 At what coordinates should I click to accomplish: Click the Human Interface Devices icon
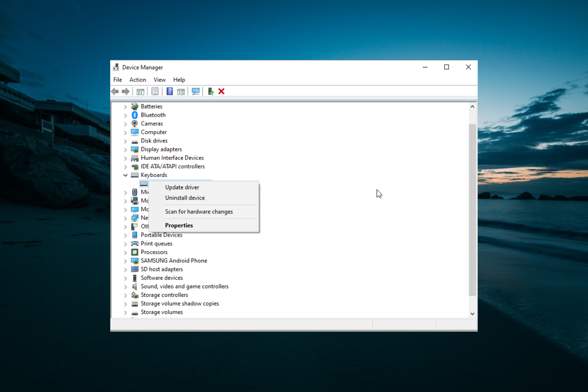tap(134, 158)
